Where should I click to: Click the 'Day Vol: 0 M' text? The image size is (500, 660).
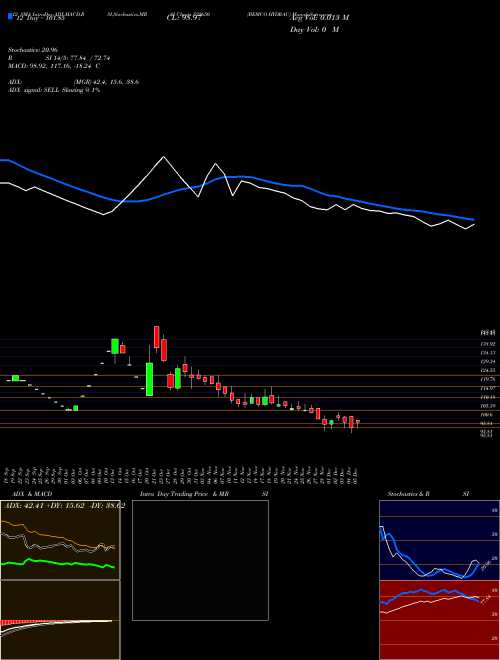(314, 30)
